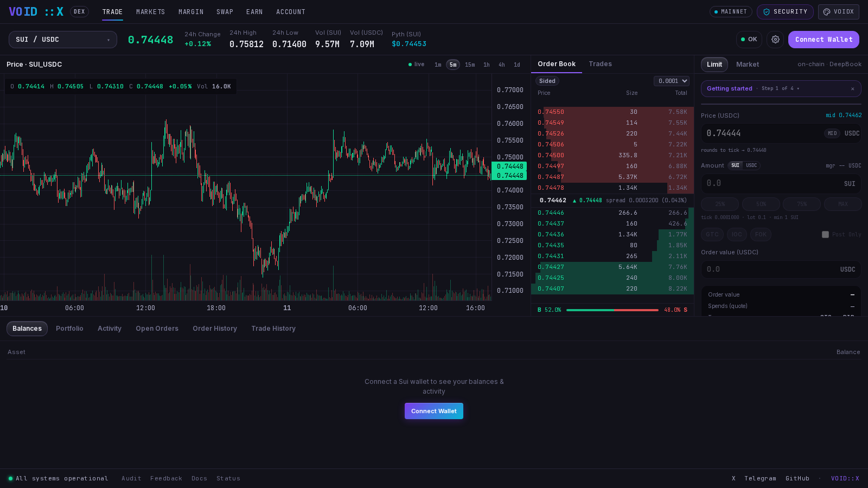The width and height of the screenshot is (868, 488).
Task: Set chart interval to 5m
Action: pos(453,65)
